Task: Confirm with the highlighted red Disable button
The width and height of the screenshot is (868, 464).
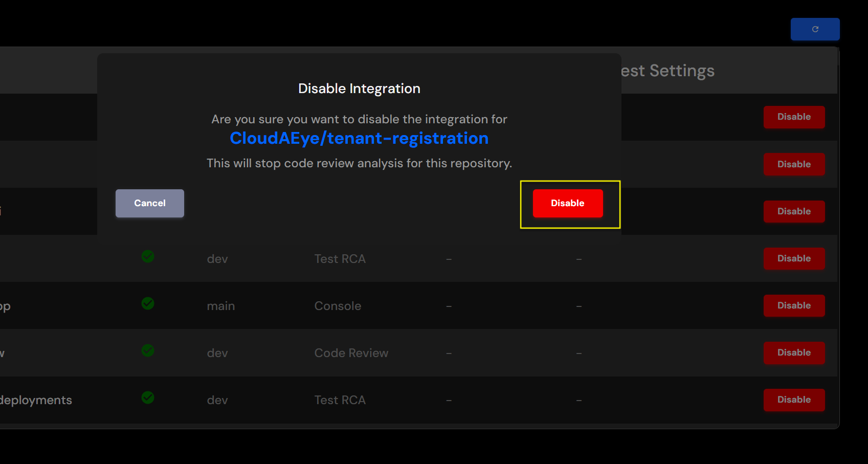Action: 567,203
